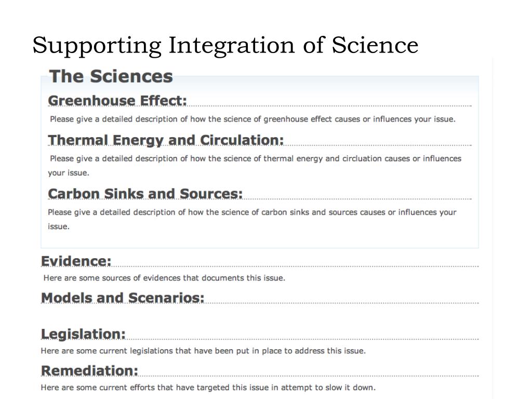
Task: Select the Legislation heading
Action: click(x=83, y=334)
